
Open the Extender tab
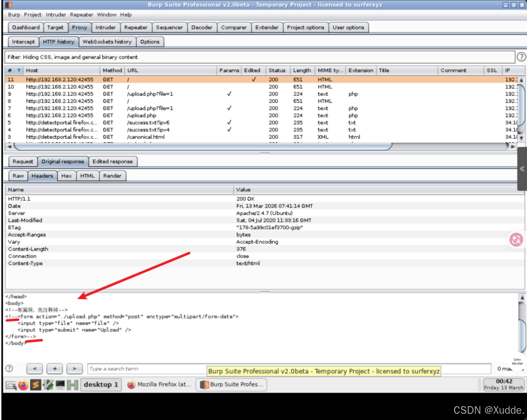pos(267,28)
